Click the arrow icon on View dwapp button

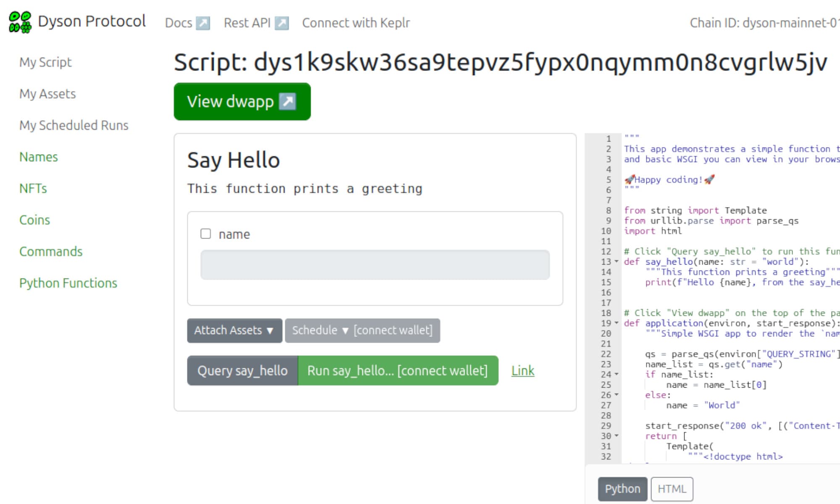coord(288,102)
